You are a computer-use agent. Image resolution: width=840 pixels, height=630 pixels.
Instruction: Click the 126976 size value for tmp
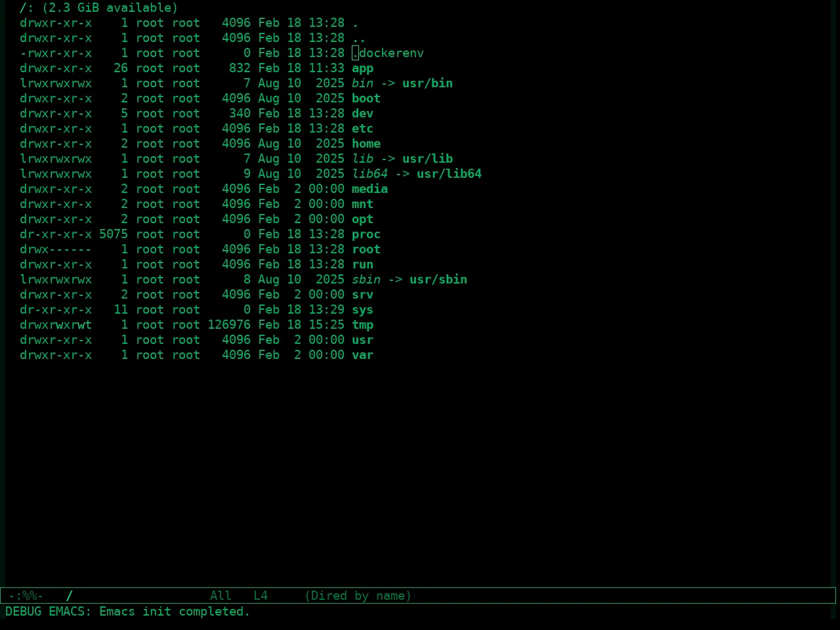(x=229, y=325)
